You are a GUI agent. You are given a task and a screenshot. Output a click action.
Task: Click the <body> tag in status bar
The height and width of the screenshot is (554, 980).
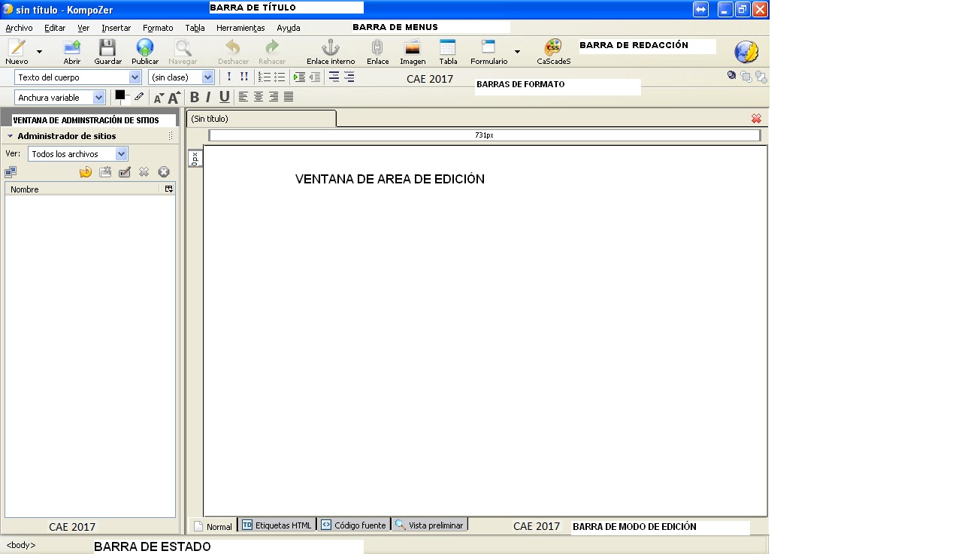[21, 545]
